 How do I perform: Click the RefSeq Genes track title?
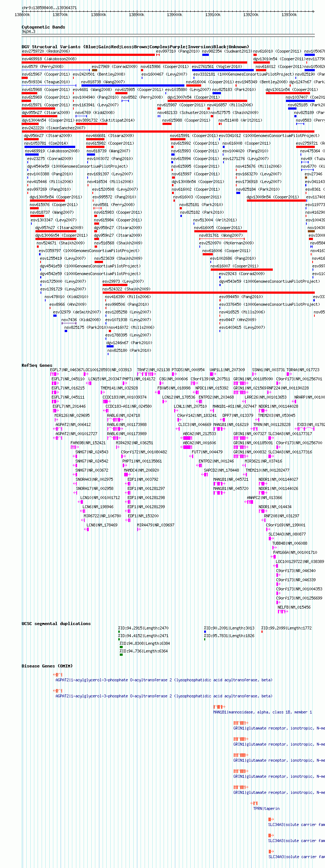coord(37,365)
